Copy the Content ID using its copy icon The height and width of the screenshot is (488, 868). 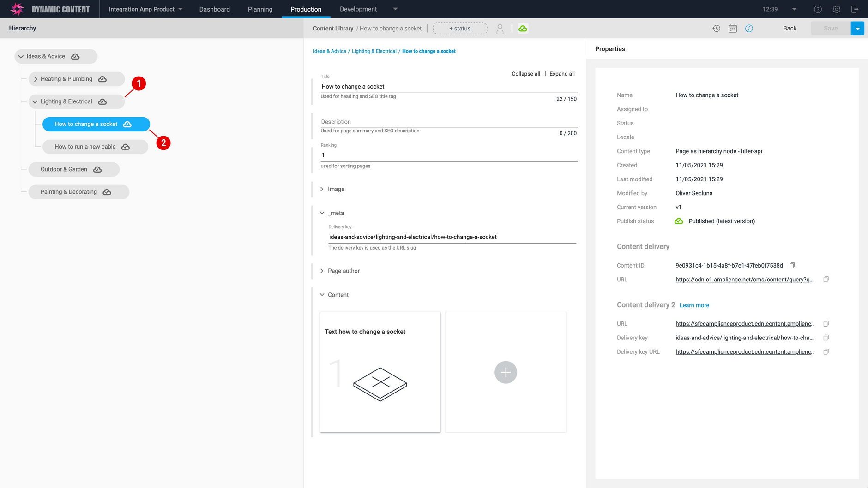pos(793,265)
